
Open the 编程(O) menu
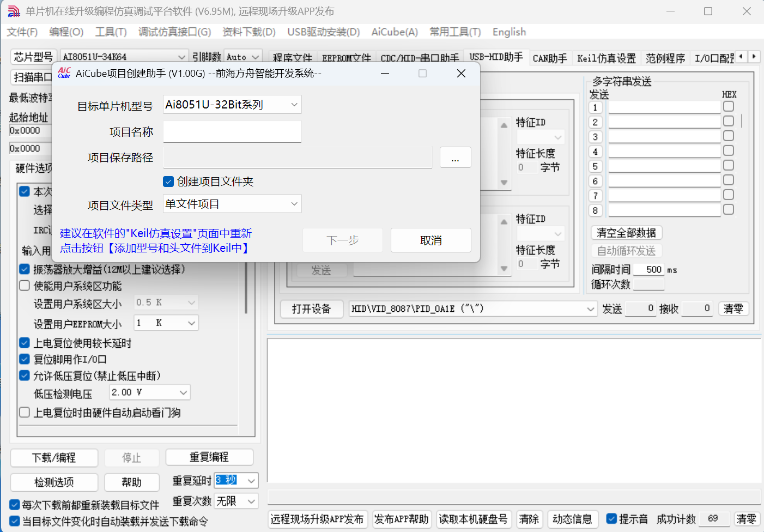[66, 32]
